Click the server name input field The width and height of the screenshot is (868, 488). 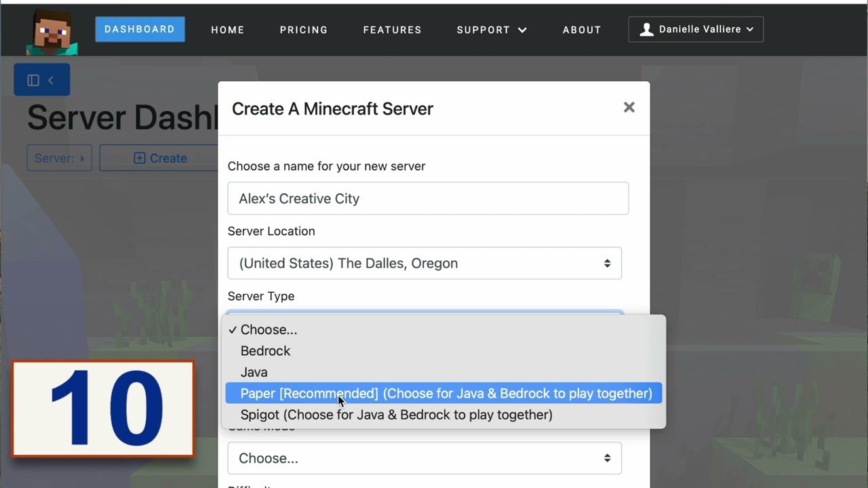(428, 199)
